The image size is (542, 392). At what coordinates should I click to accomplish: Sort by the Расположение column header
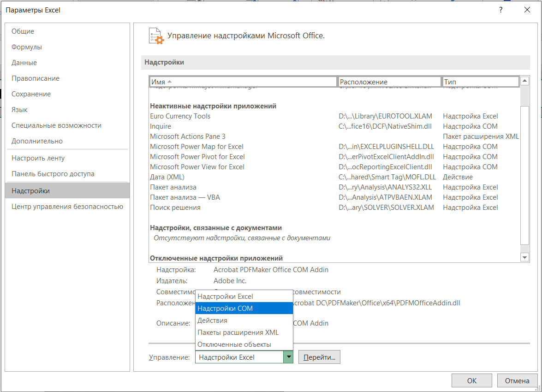point(390,82)
